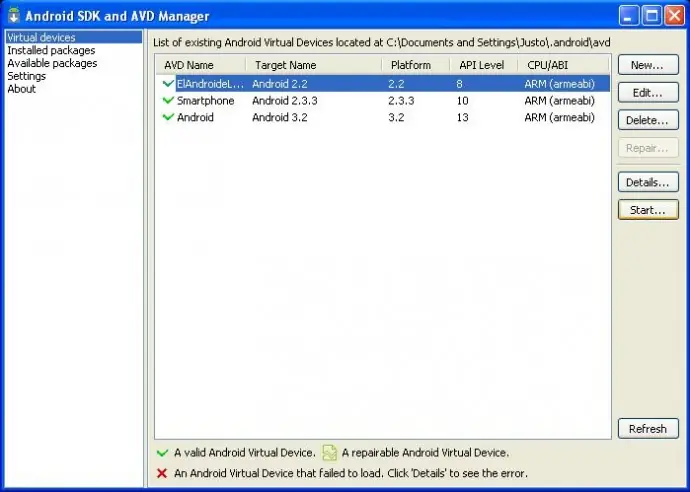The image size is (690, 492).
Task: Click the green checkmark beside Android row
Action: click(x=168, y=117)
